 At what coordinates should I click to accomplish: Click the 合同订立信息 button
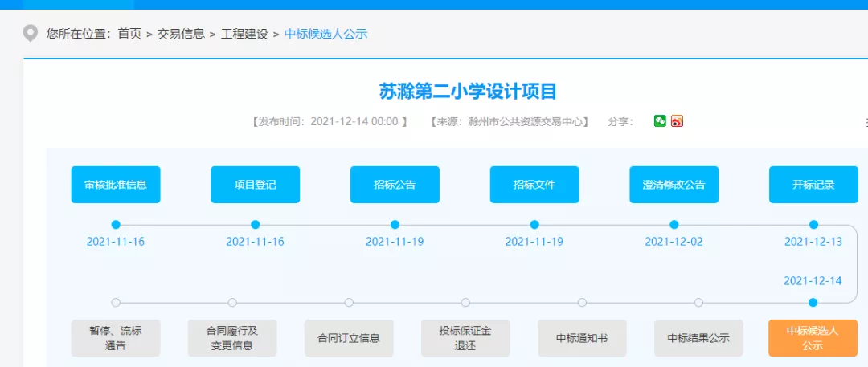pyautogui.click(x=349, y=338)
